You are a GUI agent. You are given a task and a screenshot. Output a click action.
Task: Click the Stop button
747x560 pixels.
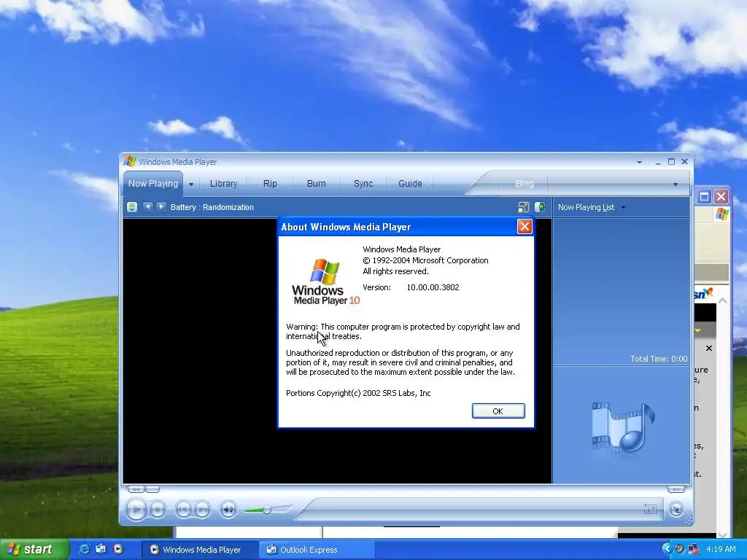pyautogui.click(x=158, y=510)
